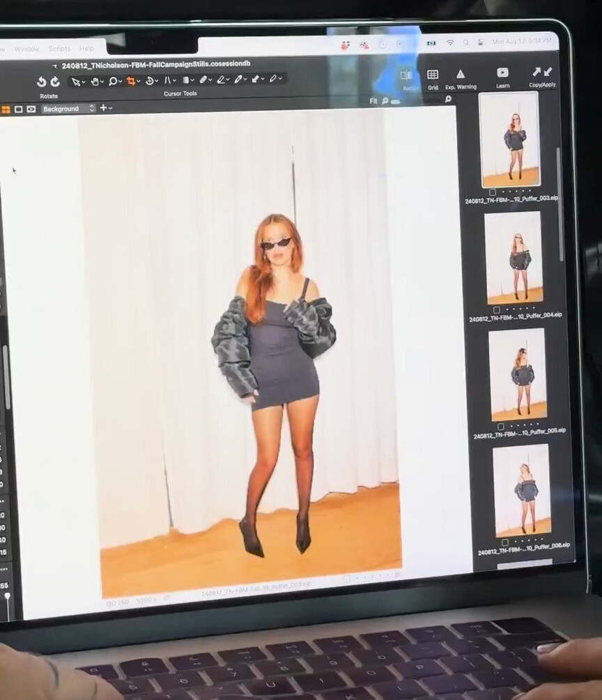Select the band-aid Heal cursor tool
The height and width of the screenshot is (700, 602).
point(203,79)
